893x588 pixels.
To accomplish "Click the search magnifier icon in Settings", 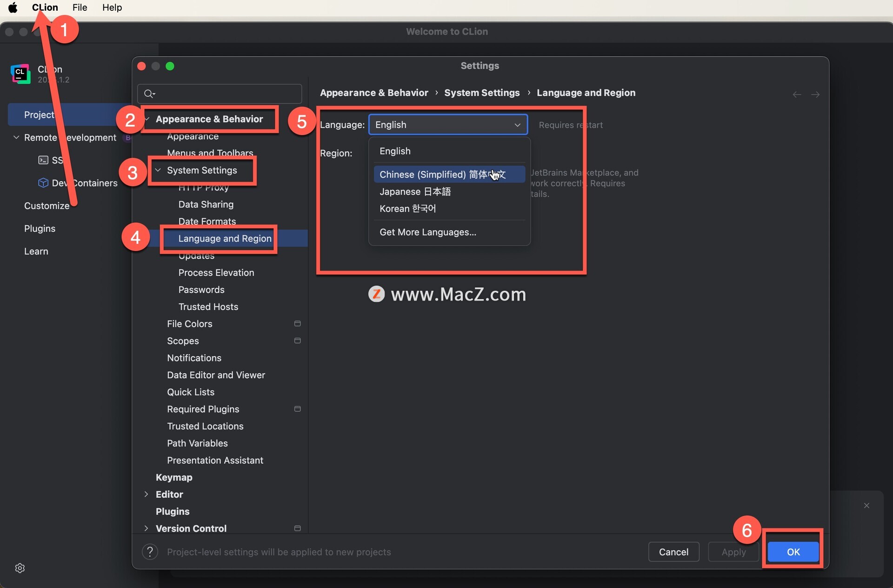I will [149, 94].
